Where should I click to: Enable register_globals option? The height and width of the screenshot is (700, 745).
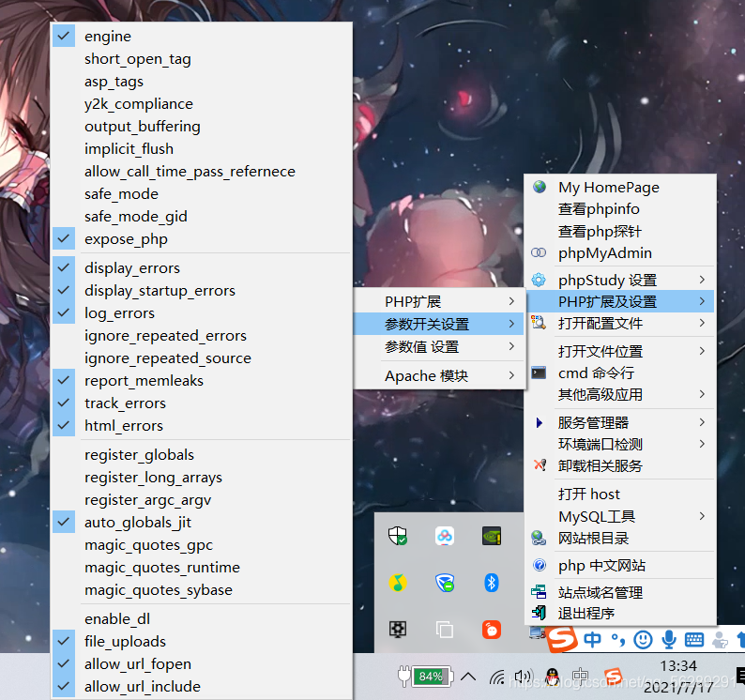(202, 454)
